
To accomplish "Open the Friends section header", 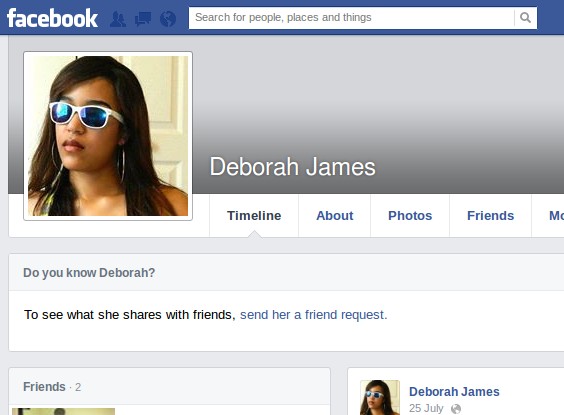I will pyautogui.click(x=44, y=387).
